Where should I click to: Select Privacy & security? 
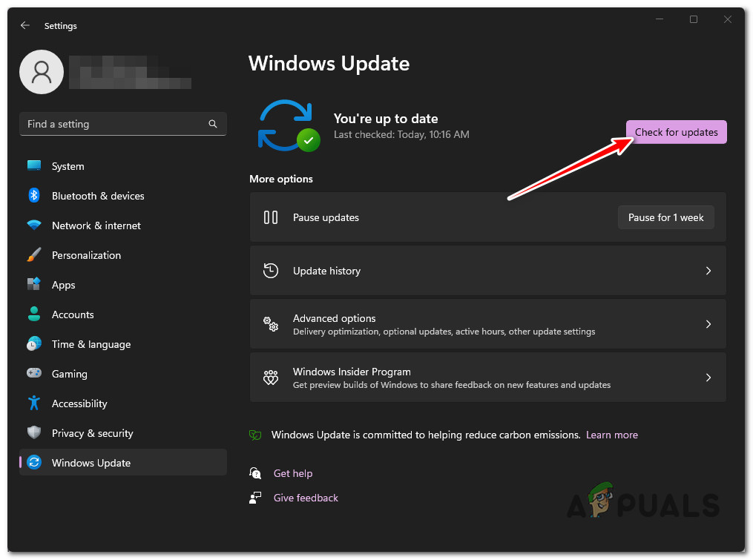(x=123, y=433)
